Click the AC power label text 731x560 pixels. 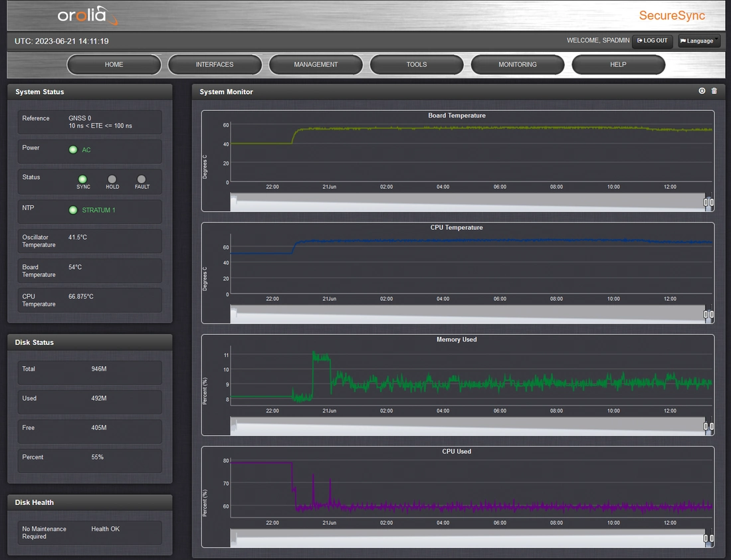pyautogui.click(x=86, y=149)
